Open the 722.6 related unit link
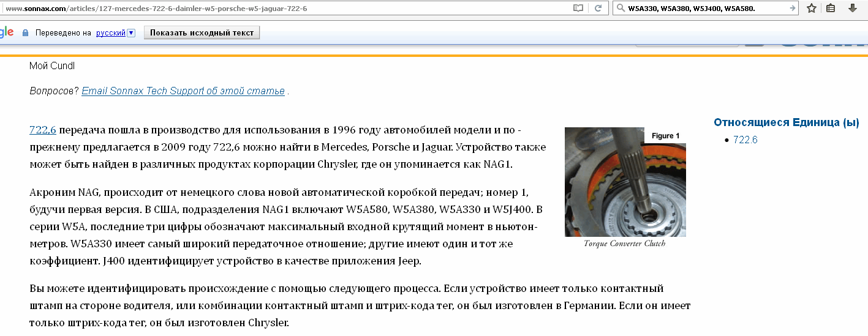This screenshot has height=336, width=868. point(745,140)
